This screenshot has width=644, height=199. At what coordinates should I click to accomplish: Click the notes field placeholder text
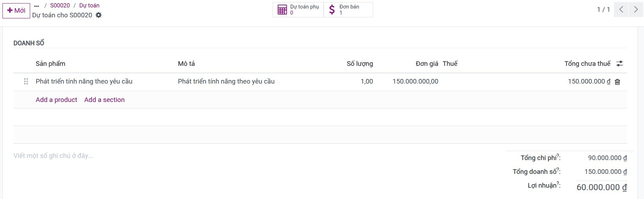53,156
